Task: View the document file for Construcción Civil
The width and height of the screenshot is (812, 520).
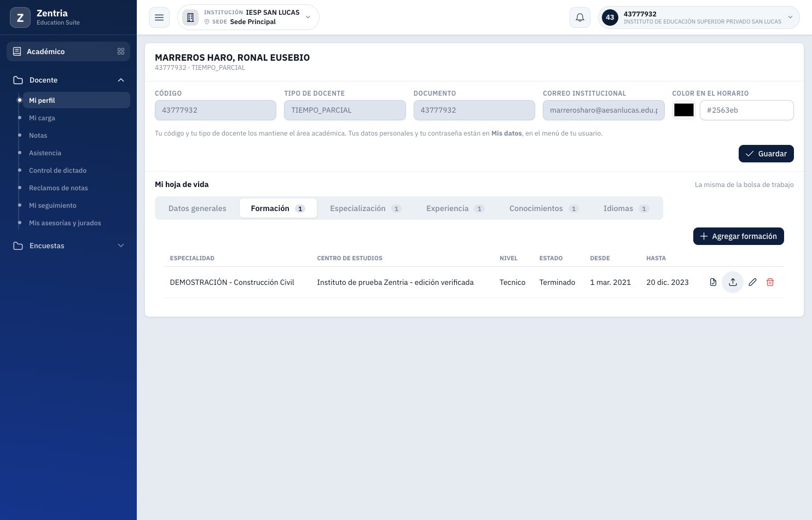Action: point(713,282)
